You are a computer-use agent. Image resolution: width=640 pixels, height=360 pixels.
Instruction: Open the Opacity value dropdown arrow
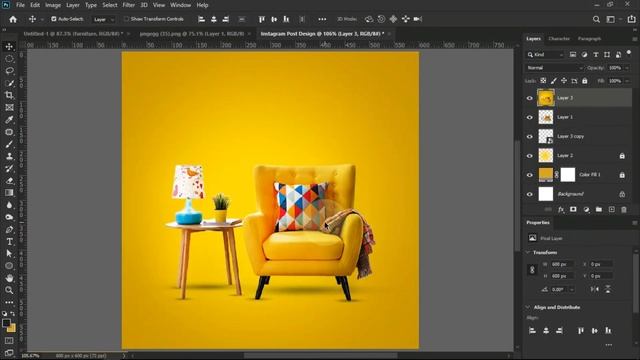627,68
